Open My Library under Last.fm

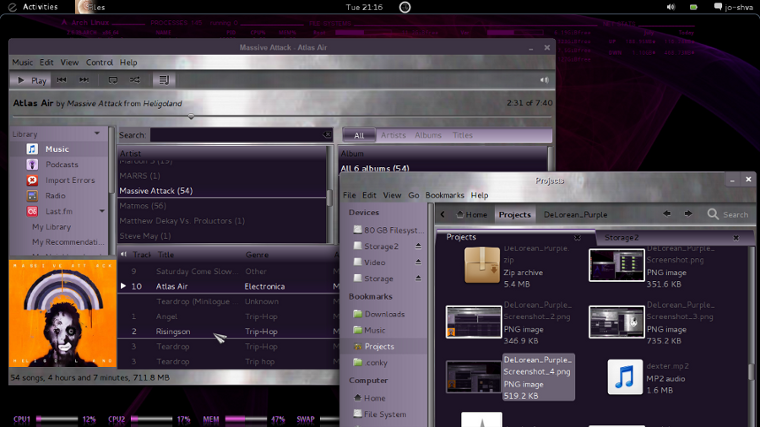pyautogui.click(x=51, y=227)
